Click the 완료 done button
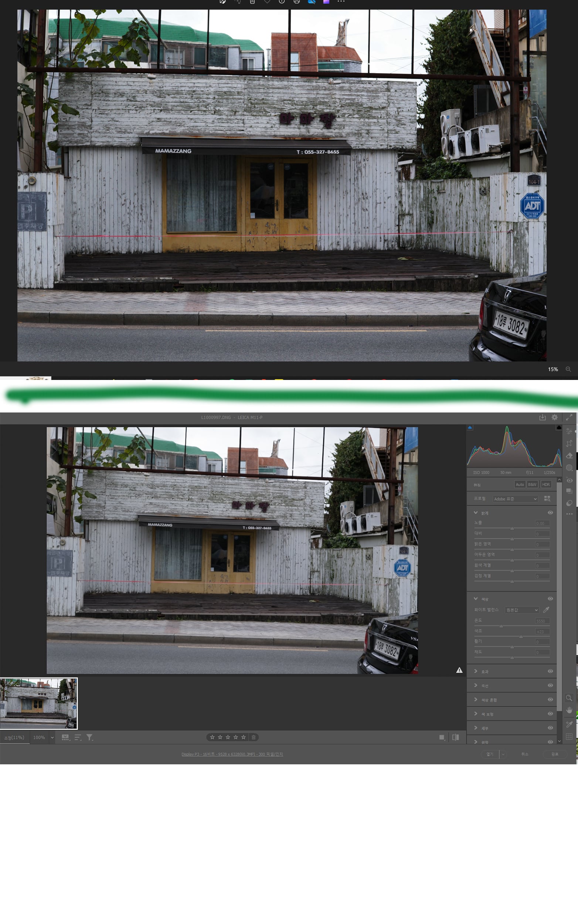The height and width of the screenshot is (924, 578). tap(555, 754)
